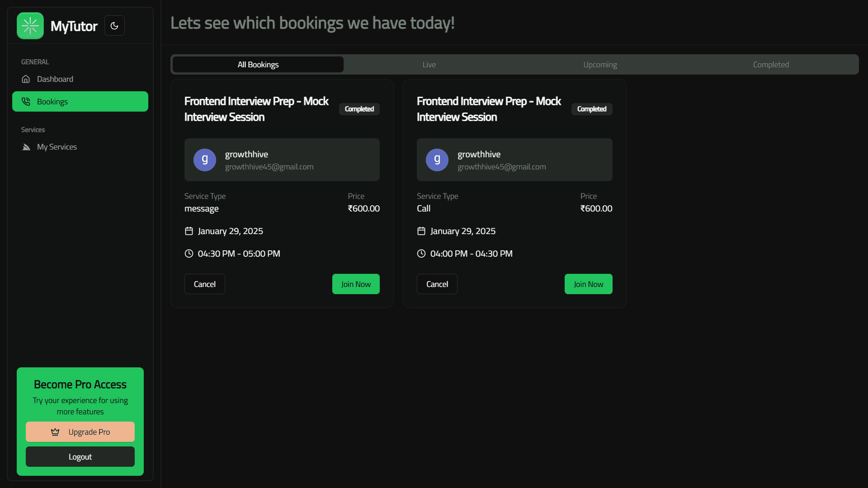This screenshot has width=868, height=488.
Task: Cancel the 04:30 PM message booking
Action: coord(205,284)
